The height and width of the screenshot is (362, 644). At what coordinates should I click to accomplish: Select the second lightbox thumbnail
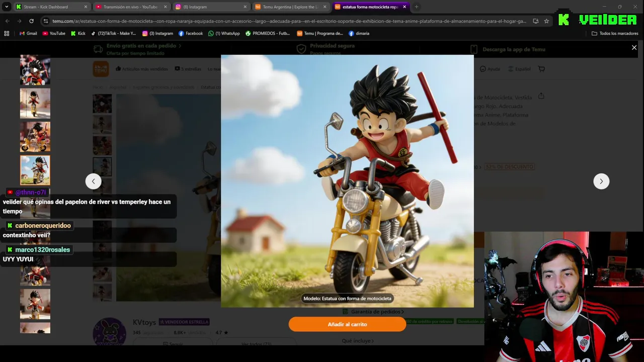[35, 104]
